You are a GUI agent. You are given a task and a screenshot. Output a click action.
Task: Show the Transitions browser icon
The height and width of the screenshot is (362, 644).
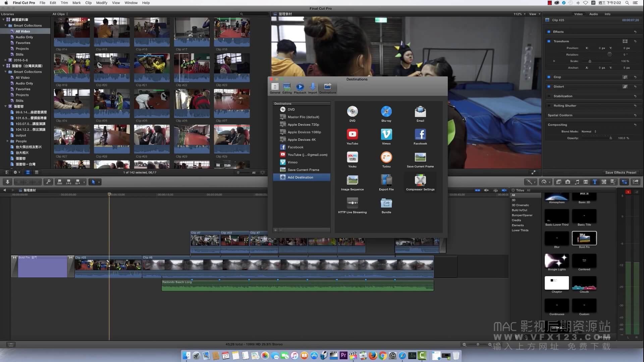586,182
